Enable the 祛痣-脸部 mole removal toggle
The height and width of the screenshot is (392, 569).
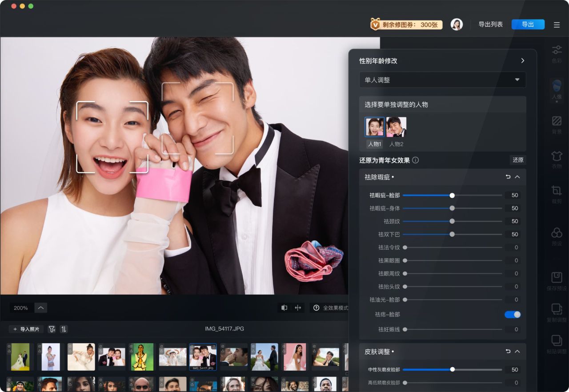coord(513,314)
